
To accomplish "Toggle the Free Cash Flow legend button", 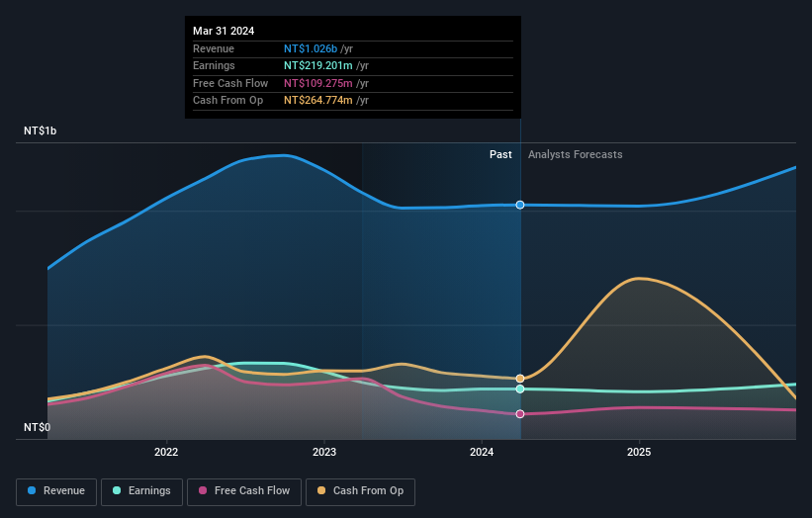I will click(244, 491).
